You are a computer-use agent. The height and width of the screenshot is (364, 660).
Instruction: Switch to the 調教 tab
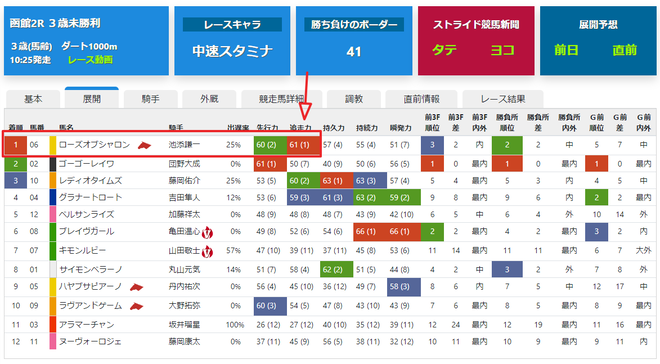[354, 99]
